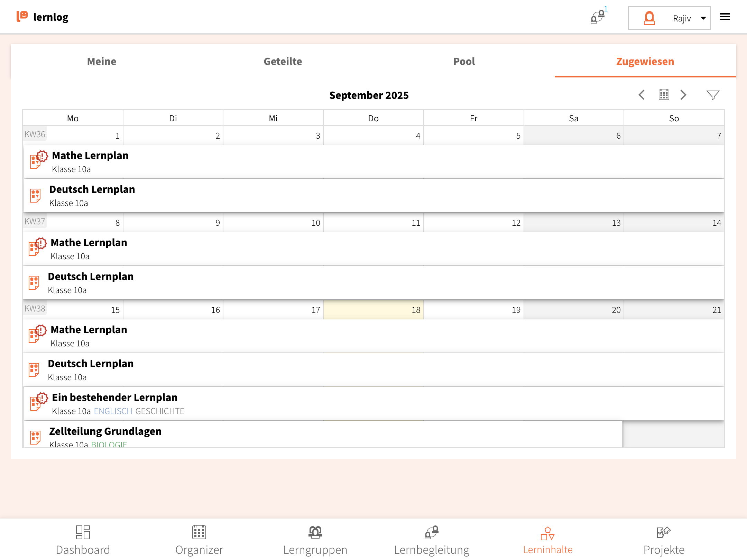Open the filter funnel icon

pyautogui.click(x=712, y=95)
